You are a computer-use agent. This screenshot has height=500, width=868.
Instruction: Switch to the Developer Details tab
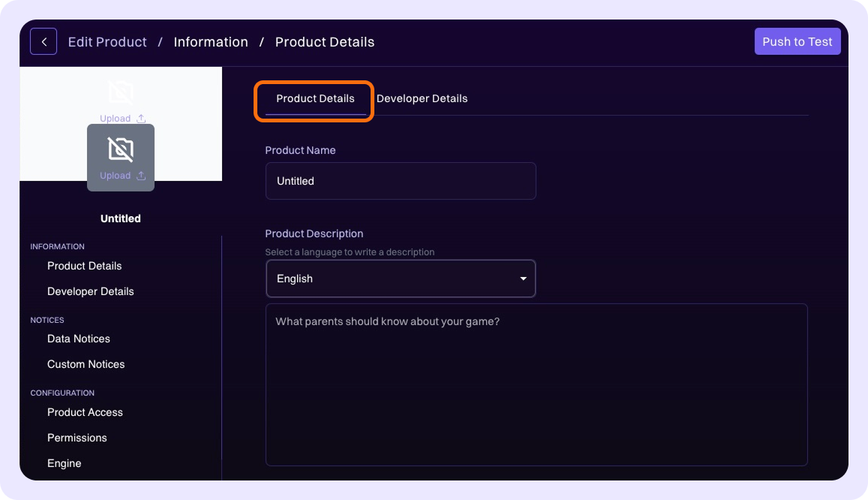tap(422, 98)
